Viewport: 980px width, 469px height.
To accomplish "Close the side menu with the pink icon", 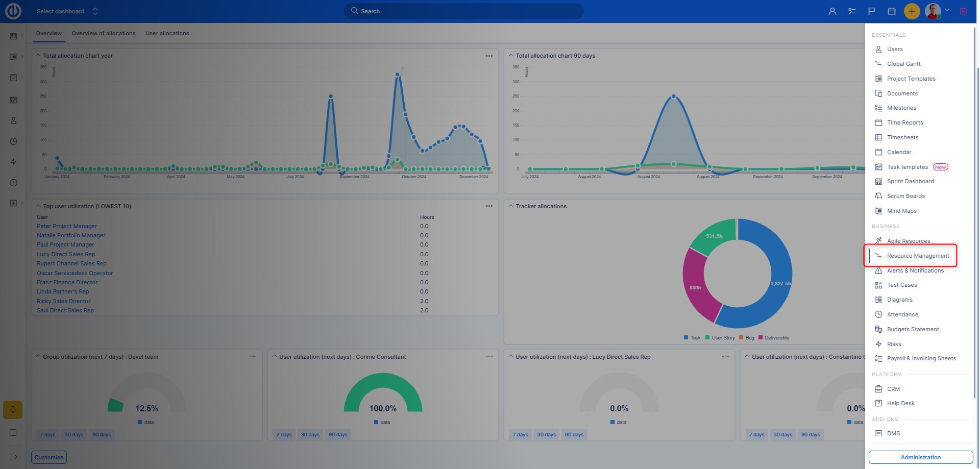I will pos(963,11).
